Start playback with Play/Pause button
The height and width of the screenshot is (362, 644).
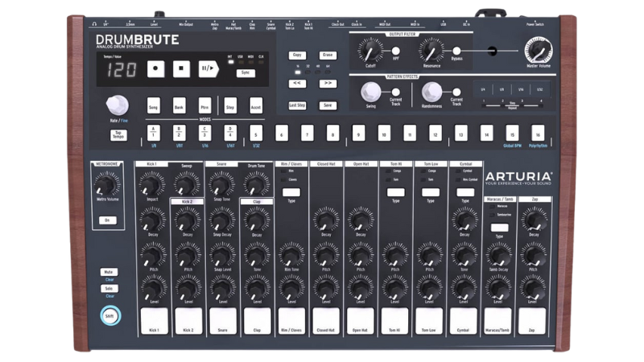(208, 69)
